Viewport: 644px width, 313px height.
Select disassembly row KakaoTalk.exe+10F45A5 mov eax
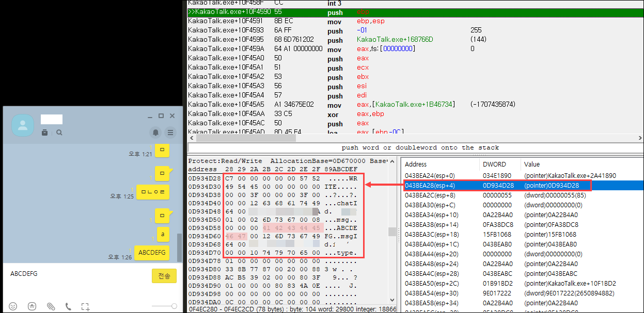tap(415, 105)
